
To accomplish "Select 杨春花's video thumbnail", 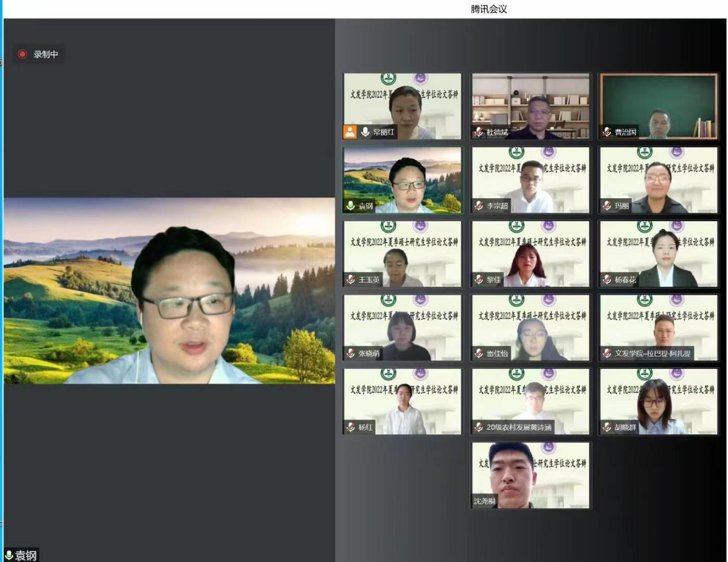I will pos(658,253).
